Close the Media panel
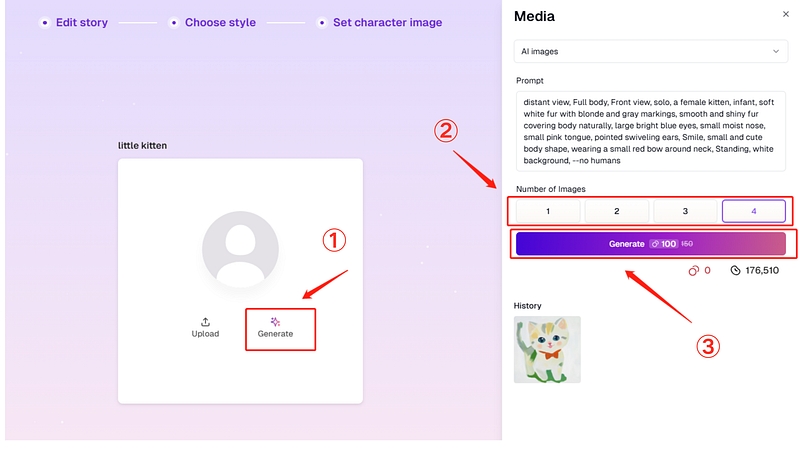Image resolution: width=800 pixels, height=450 pixels. [x=785, y=14]
